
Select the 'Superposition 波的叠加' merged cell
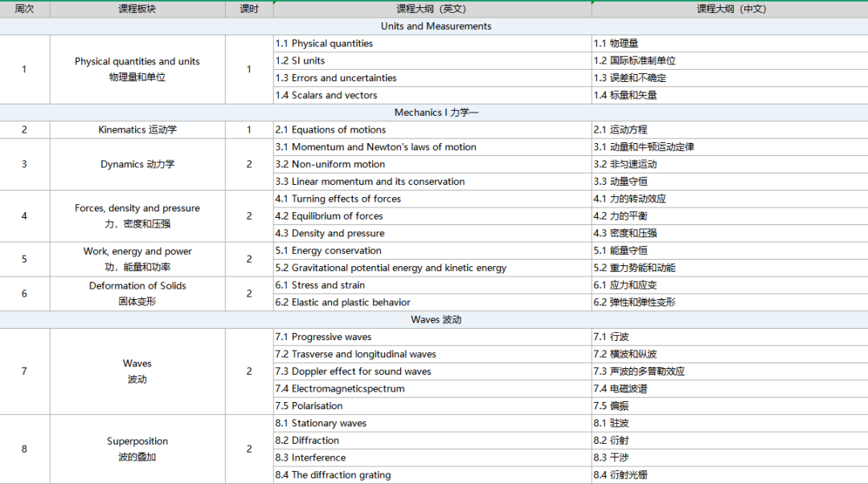coord(137,449)
